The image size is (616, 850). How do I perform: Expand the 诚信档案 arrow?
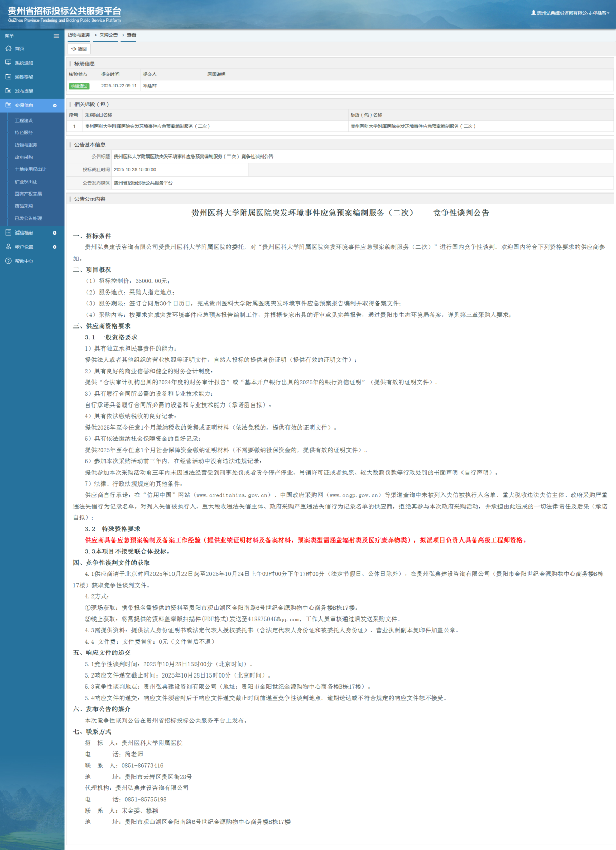tap(55, 233)
